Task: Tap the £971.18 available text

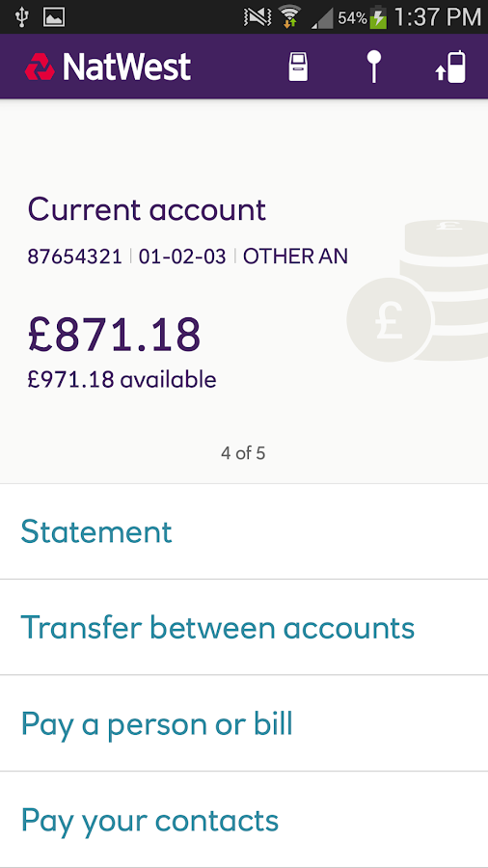Action: (x=122, y=380)
